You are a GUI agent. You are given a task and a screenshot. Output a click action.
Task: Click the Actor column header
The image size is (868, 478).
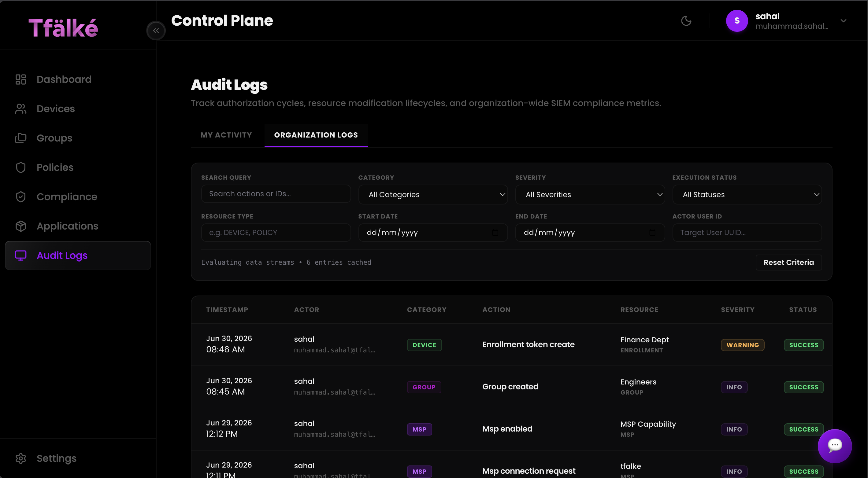coord(306,310)
